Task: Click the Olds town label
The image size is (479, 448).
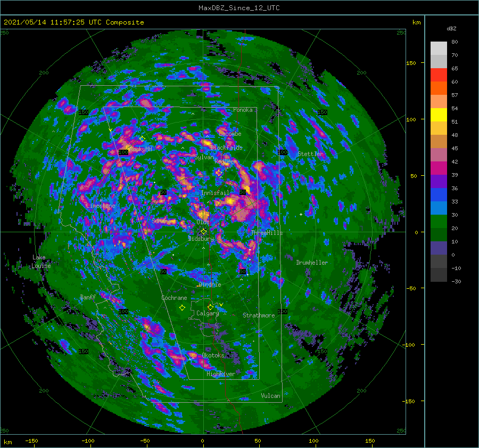Action: pos(203,222)
